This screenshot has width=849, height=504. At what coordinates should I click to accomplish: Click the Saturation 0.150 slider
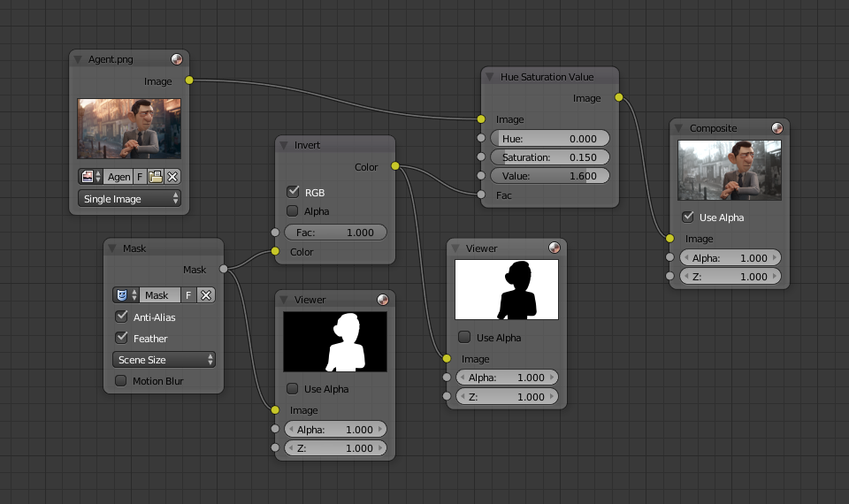[550, 157]
